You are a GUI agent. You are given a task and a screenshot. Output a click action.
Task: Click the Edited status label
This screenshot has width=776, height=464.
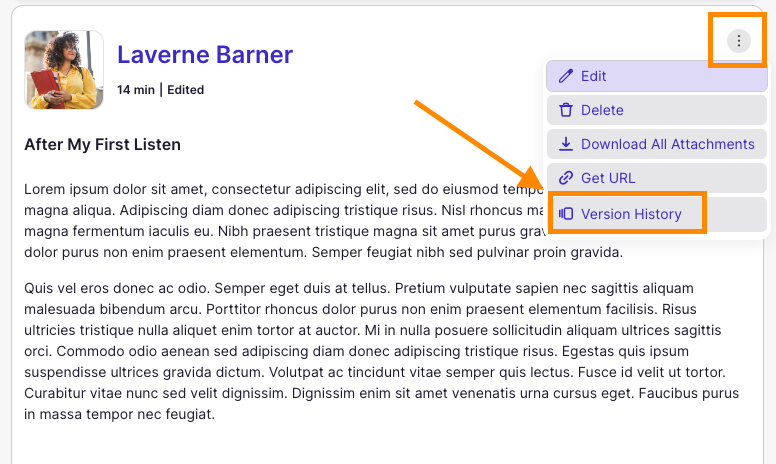[x=185, y=90]
